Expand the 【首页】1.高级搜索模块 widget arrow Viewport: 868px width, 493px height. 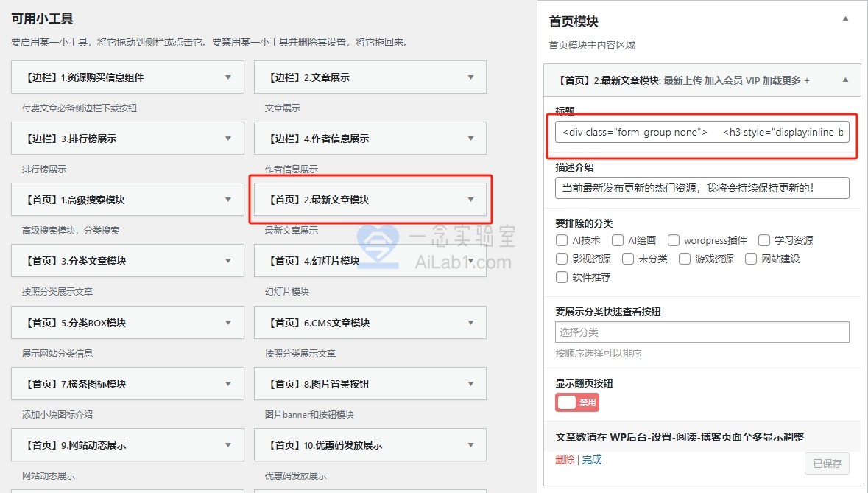(227, 200)
